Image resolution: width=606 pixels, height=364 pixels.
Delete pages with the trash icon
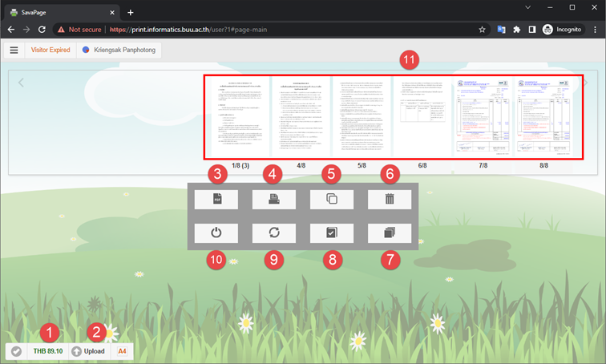point(390,200)
